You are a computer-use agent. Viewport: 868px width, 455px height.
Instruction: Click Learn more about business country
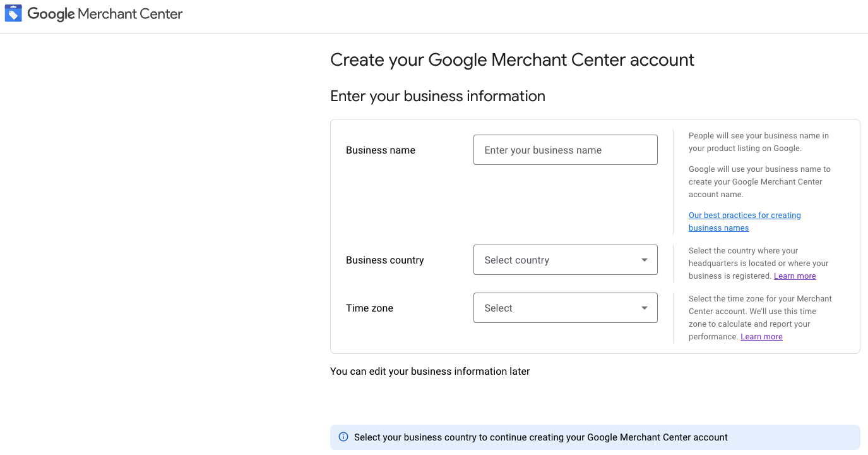pos(794,276)
